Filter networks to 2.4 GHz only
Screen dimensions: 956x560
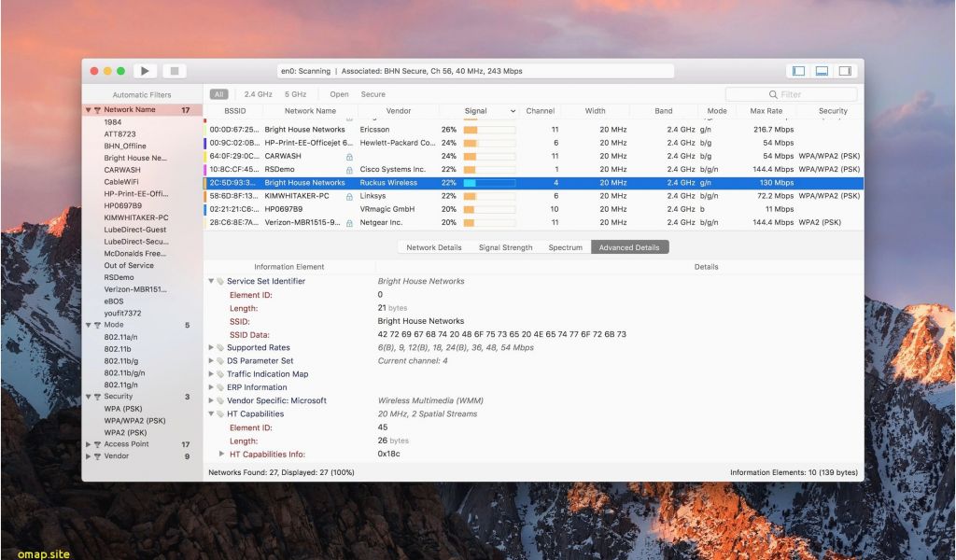[258, 94]
